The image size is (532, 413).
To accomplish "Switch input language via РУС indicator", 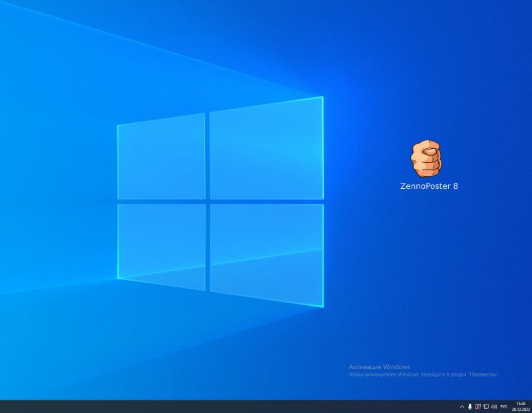I will pos(504,406).
